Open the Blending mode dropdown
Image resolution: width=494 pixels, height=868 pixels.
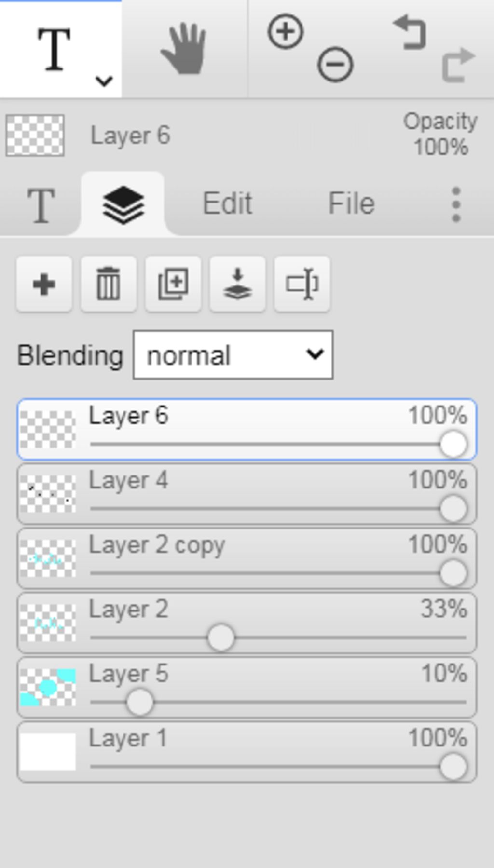click(233, 355)
